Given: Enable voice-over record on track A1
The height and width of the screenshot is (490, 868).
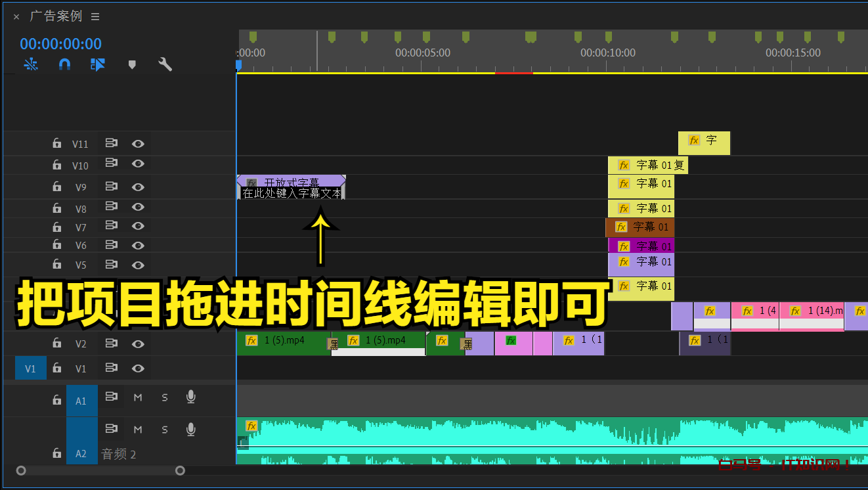Looking at the screenshot, I should [190, 397].
